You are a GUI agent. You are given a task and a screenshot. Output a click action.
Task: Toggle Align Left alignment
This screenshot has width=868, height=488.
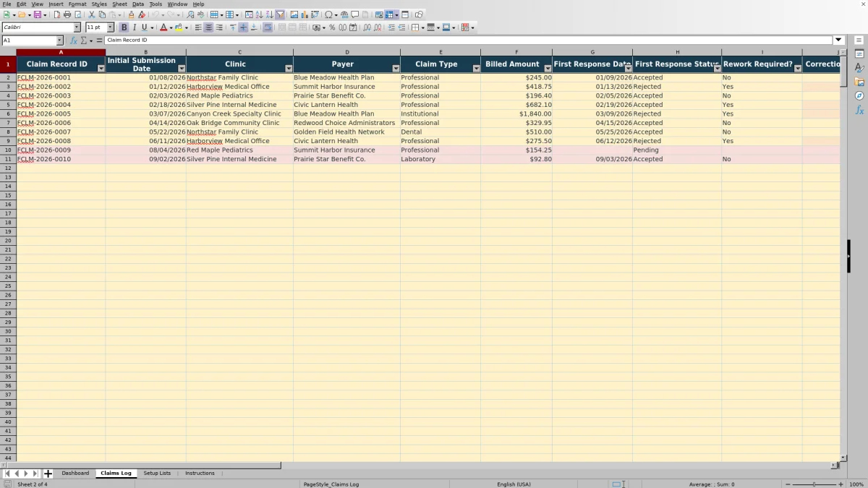pyautogui.click(x=198, y=27)
